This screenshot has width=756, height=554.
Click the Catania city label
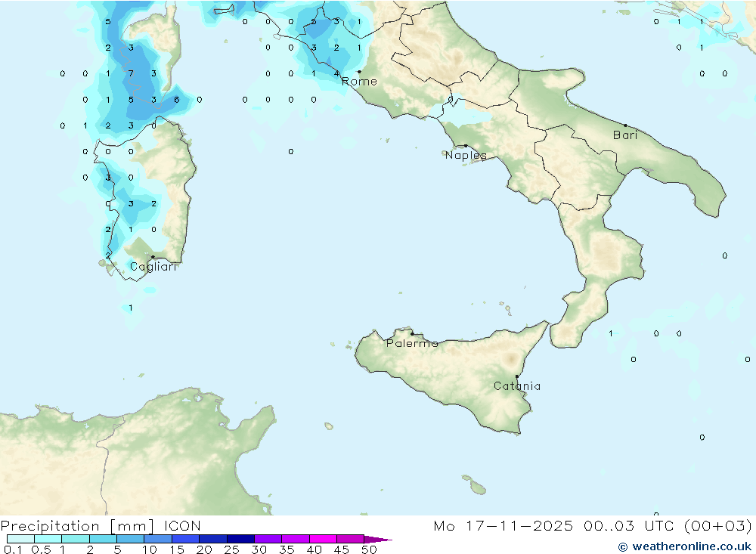[517, 386]
